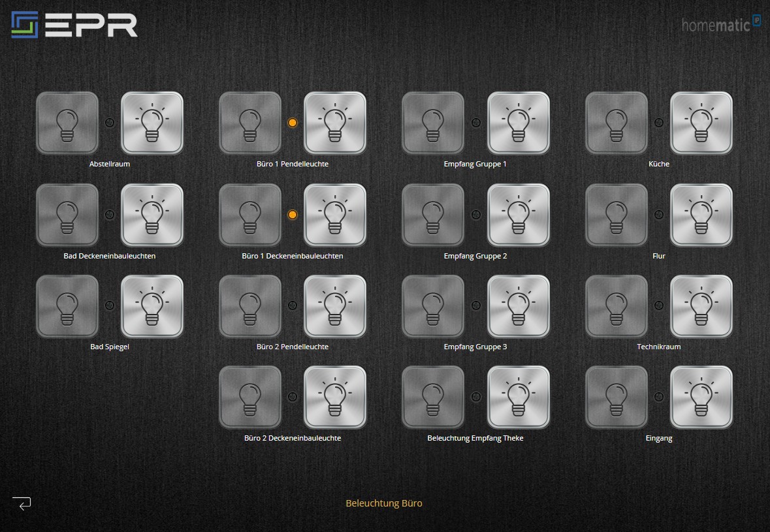Screen dimensions: 770x532
Task: Turn on Büro 2 Pendelleuchte
Action: [x=335, y=305]
